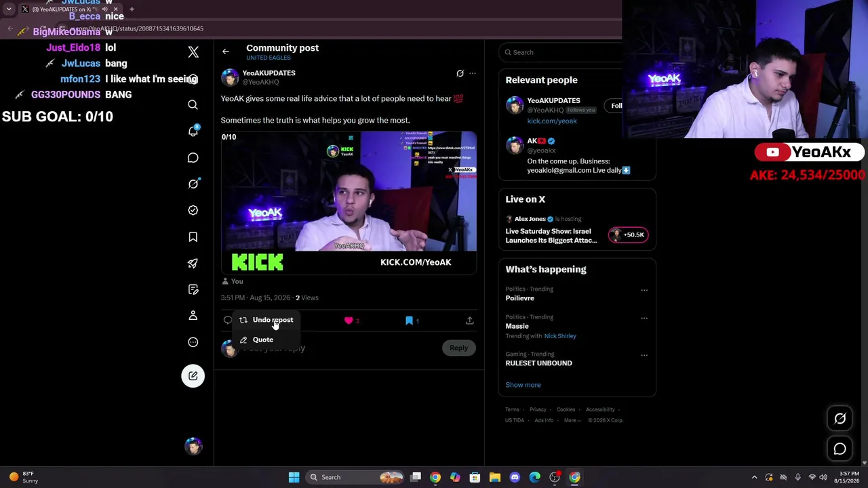This screenshot has width=868, height=488.
Task: Select Undo repost from the menu
Action: click(266, 320)
